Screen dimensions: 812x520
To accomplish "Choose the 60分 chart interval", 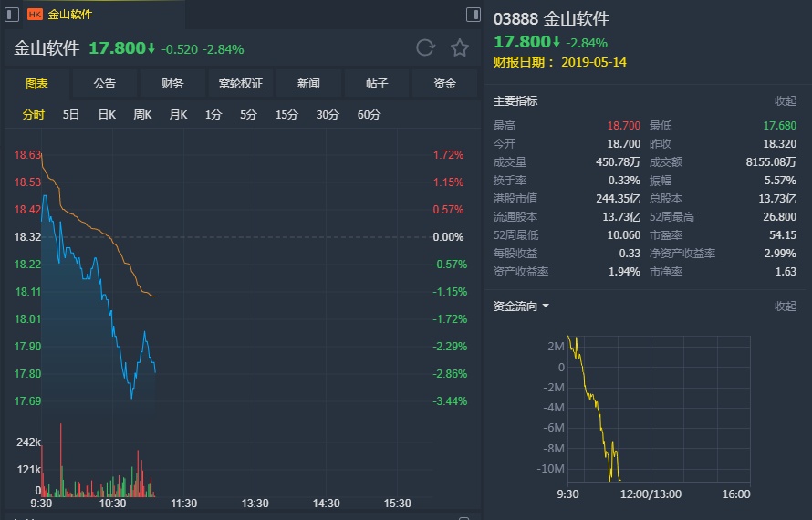I will (x=370, y=115).
